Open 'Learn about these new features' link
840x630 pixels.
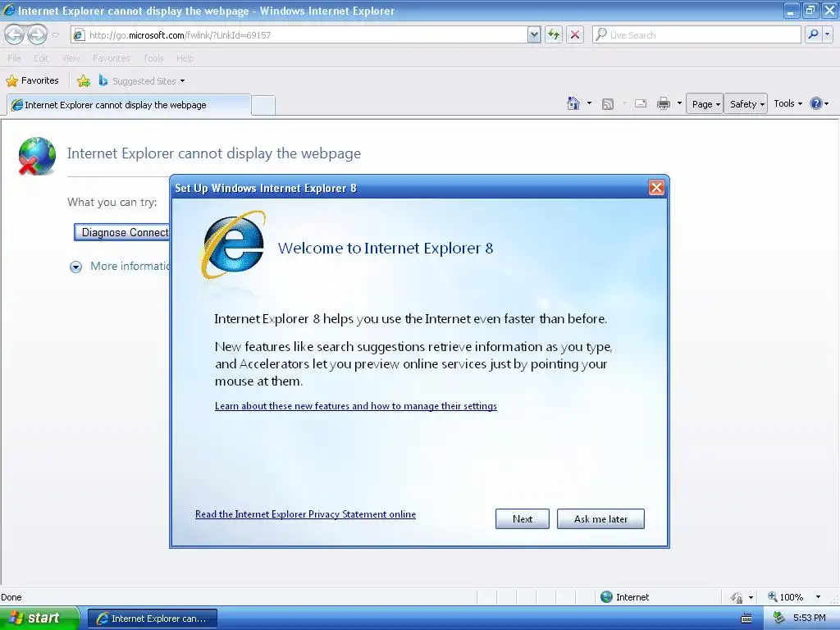[356, 406]
